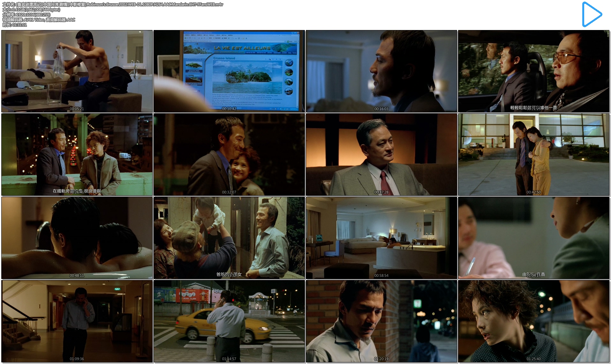Open the hallway phone call thumbnail at 01:09:36
611x364 pixels.
[77, 321]
